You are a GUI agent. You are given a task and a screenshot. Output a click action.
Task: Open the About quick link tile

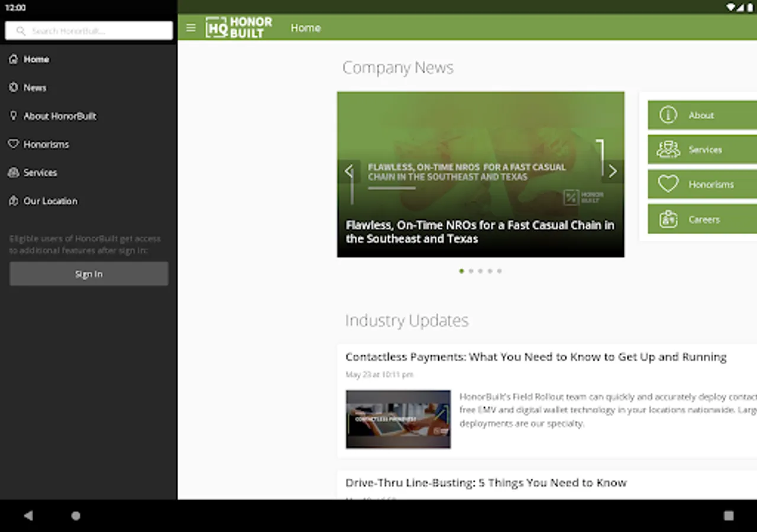(703, 115)
